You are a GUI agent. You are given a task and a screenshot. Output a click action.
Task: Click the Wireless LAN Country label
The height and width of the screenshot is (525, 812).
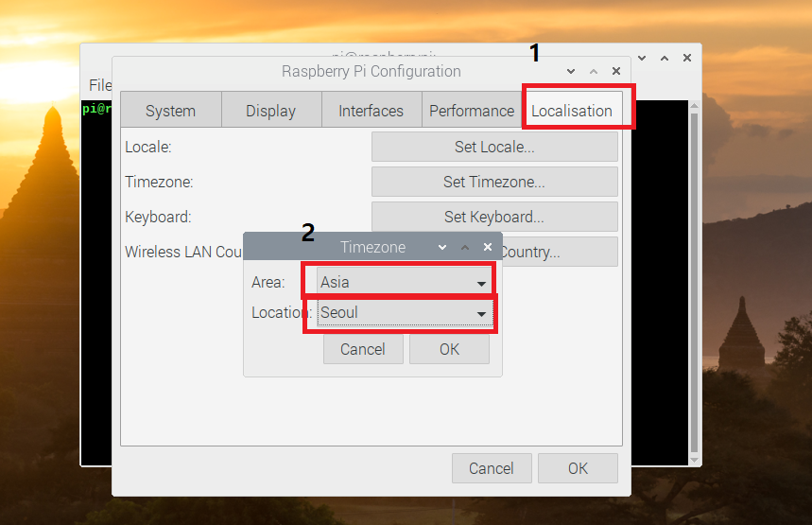(183, 252)
